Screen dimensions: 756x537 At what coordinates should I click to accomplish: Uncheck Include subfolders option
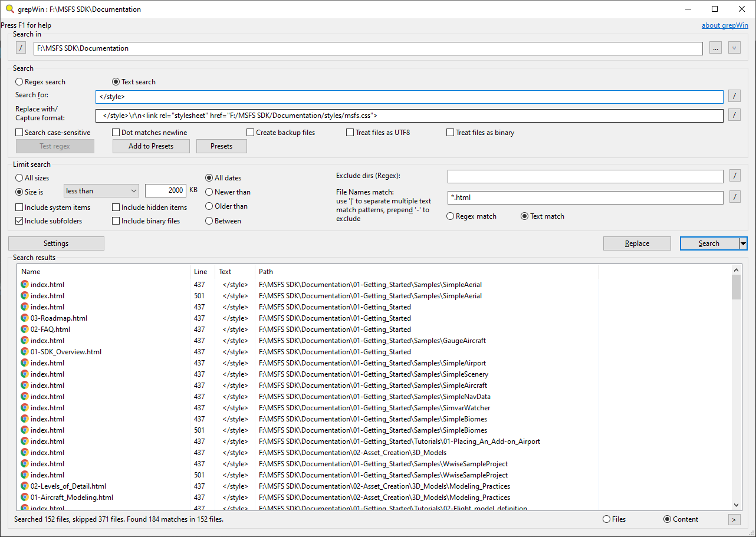point(19,221)
